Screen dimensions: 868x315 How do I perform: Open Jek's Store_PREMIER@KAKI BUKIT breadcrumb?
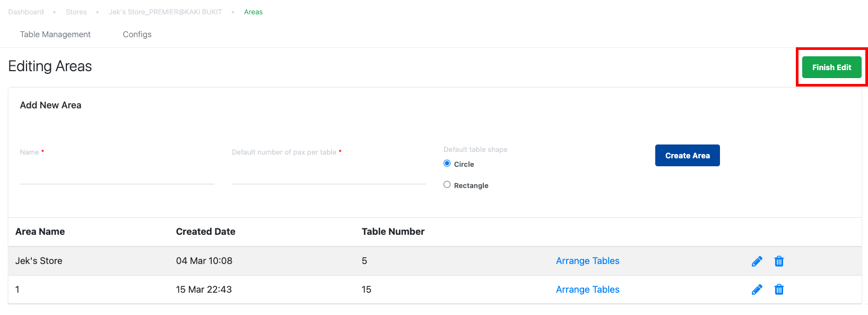coord(166,12)
